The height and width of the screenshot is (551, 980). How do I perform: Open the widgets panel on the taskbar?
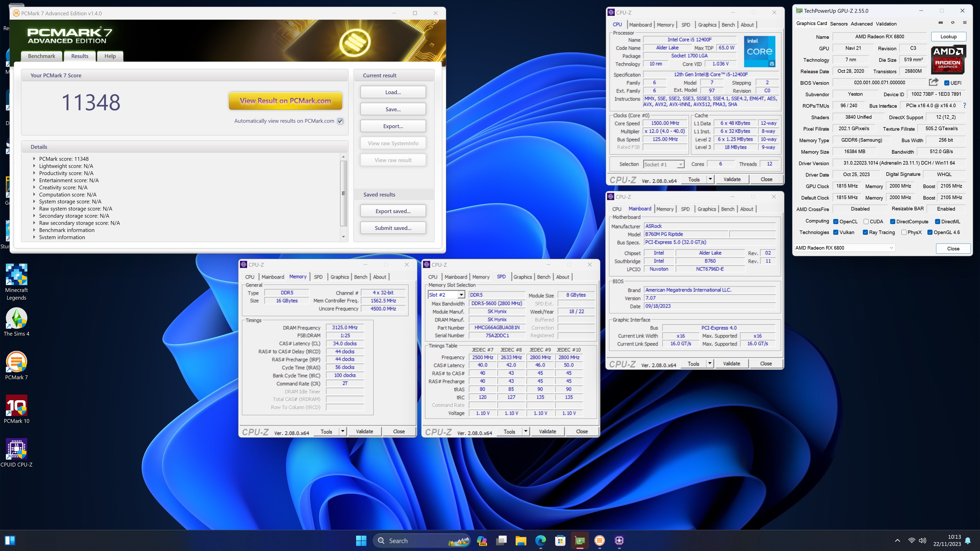click(x=10, y=540)
